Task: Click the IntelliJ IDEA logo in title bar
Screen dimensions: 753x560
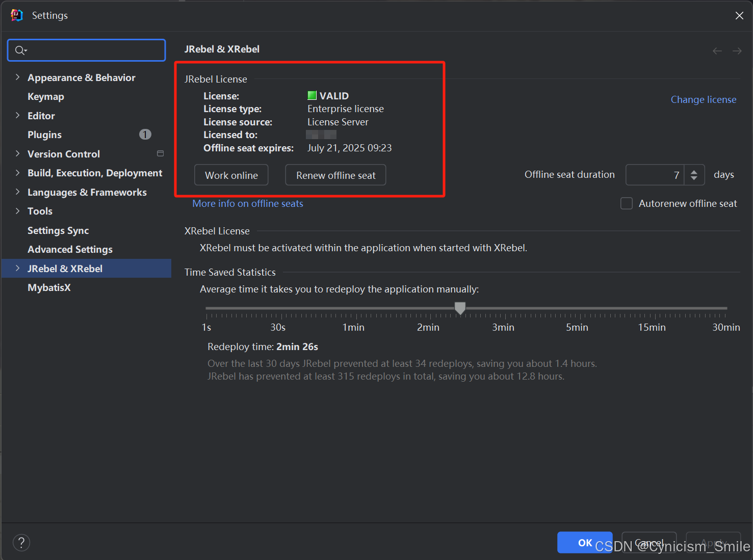Action: [x=17, y=15]
